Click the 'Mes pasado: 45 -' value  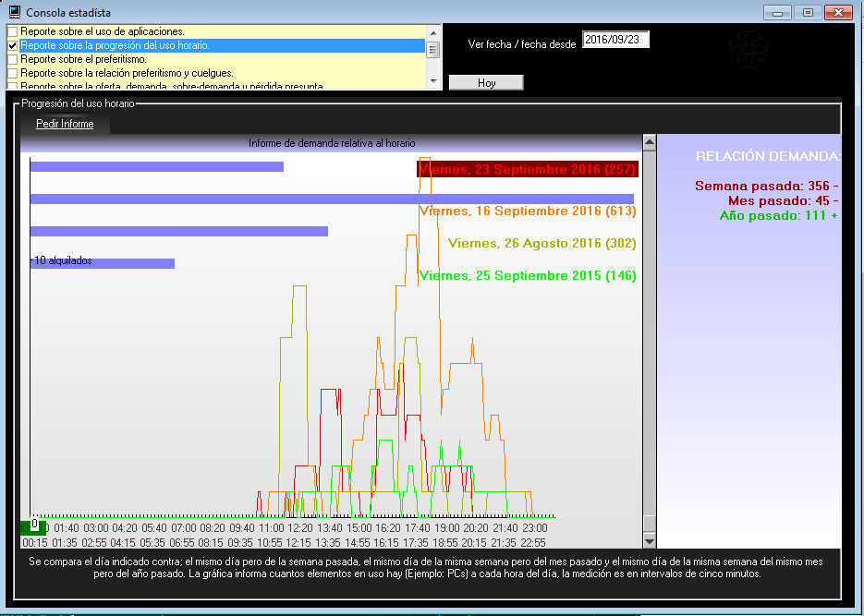783,201
